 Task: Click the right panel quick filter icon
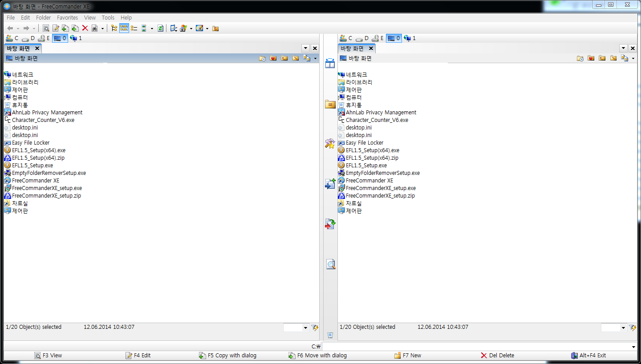(x=633, y=328)
